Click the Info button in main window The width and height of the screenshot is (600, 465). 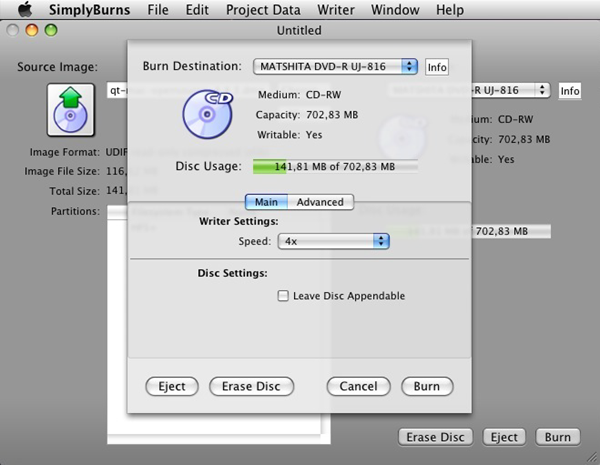(569, 91)
